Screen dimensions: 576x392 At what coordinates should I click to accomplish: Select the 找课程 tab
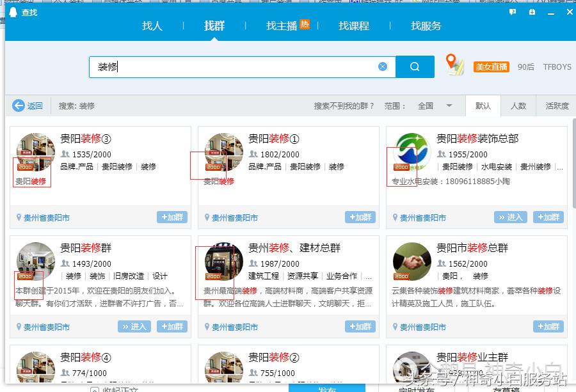tap(354, 26)
